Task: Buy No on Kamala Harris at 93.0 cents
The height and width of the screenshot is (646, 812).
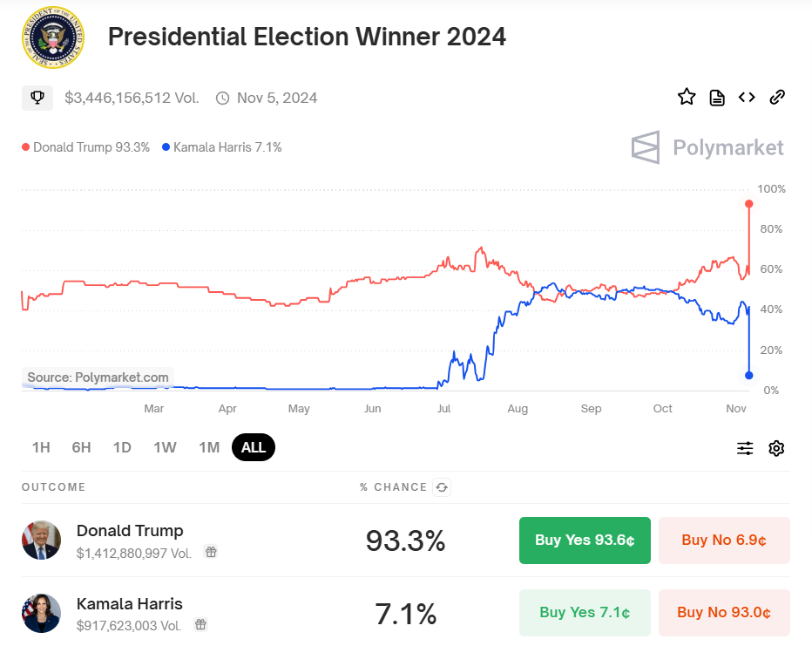Action: click(x=724, y=613)
